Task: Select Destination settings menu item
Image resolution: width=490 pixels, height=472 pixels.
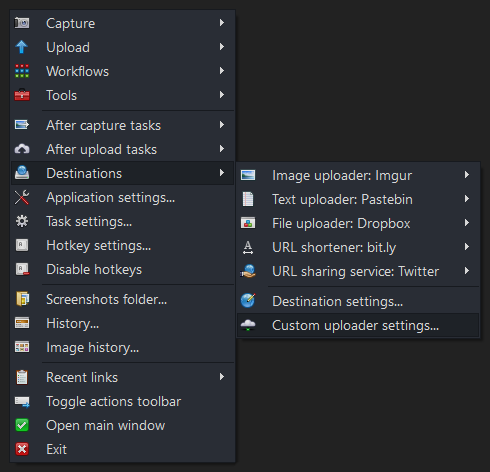Action: pyautogui.click(x=358, y=301)
